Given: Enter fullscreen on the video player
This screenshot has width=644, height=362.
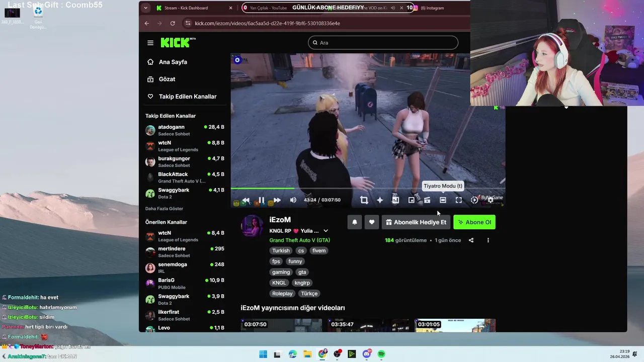Looking at the screenshot, I should [x=458, y=200].
